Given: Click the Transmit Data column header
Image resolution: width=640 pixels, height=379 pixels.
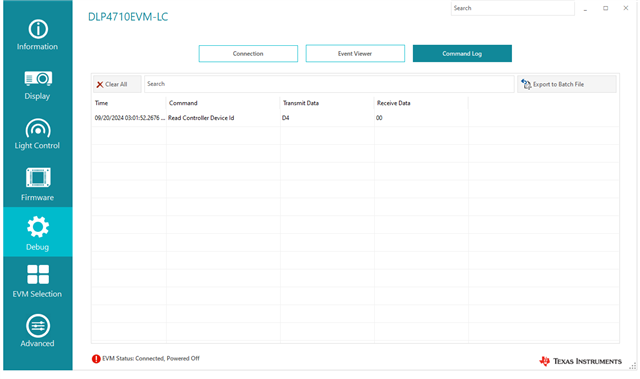Looking at the screenshot, I should point(327,103).
